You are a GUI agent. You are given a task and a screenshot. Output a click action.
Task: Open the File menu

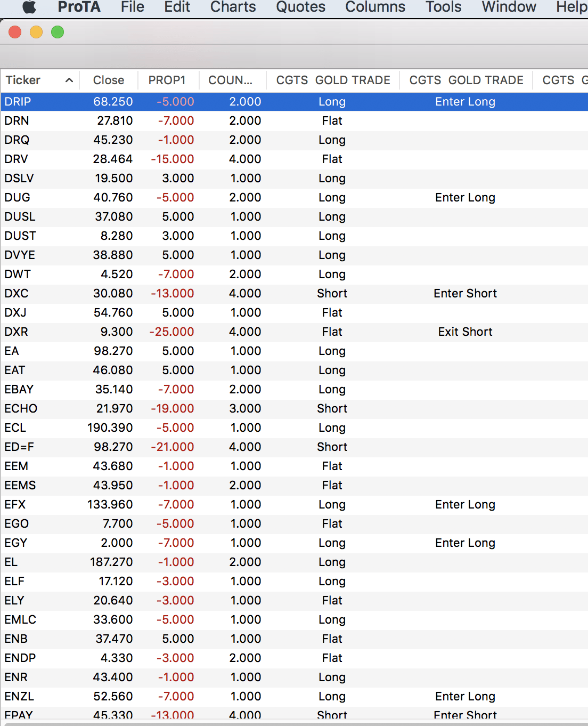point(133,7)
